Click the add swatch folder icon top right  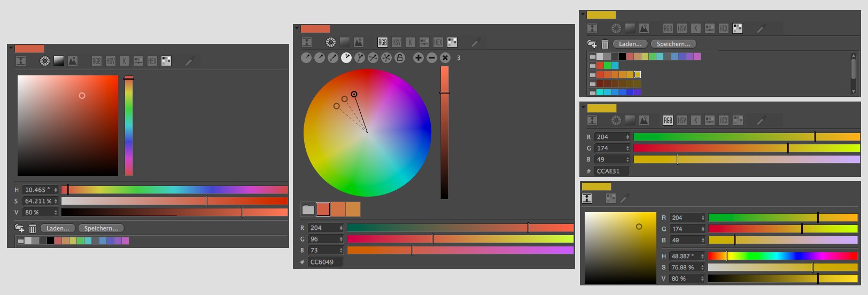[592, 44]
